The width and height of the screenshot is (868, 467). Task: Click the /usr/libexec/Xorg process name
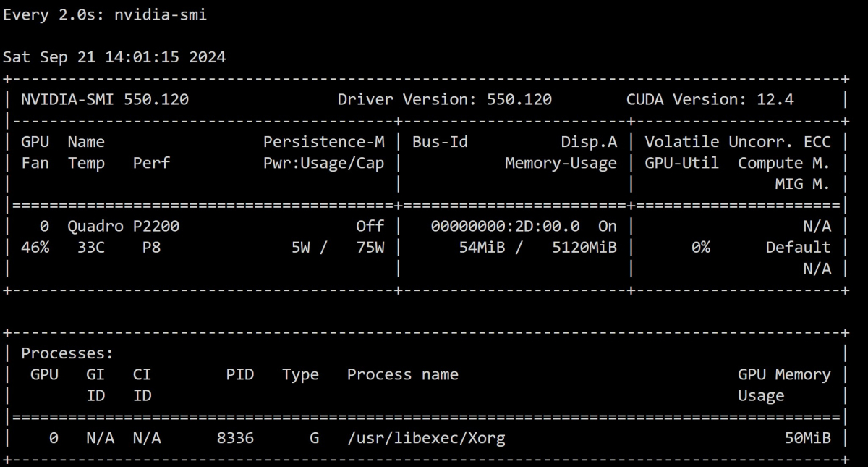426,439
